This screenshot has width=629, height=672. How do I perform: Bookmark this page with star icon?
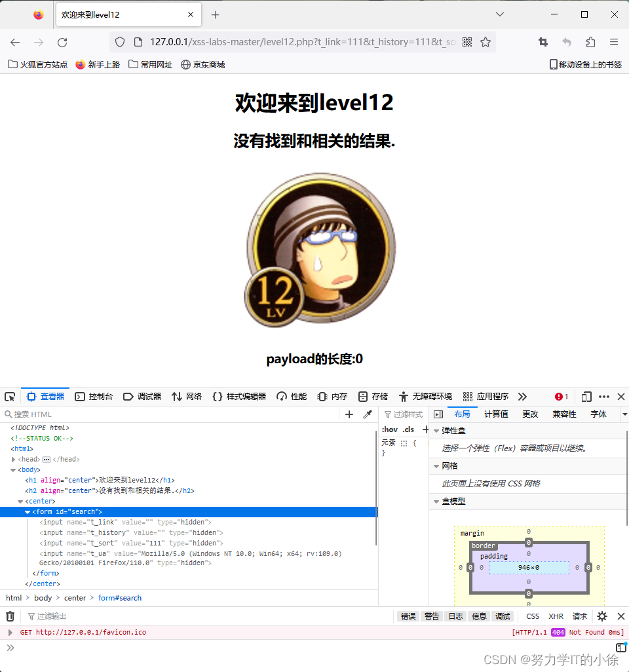(486, 42)
